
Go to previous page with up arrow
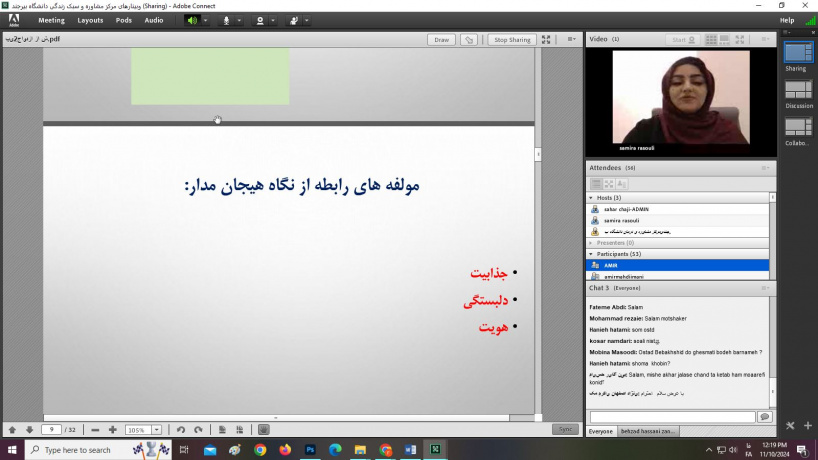click(x=13, y=430)
